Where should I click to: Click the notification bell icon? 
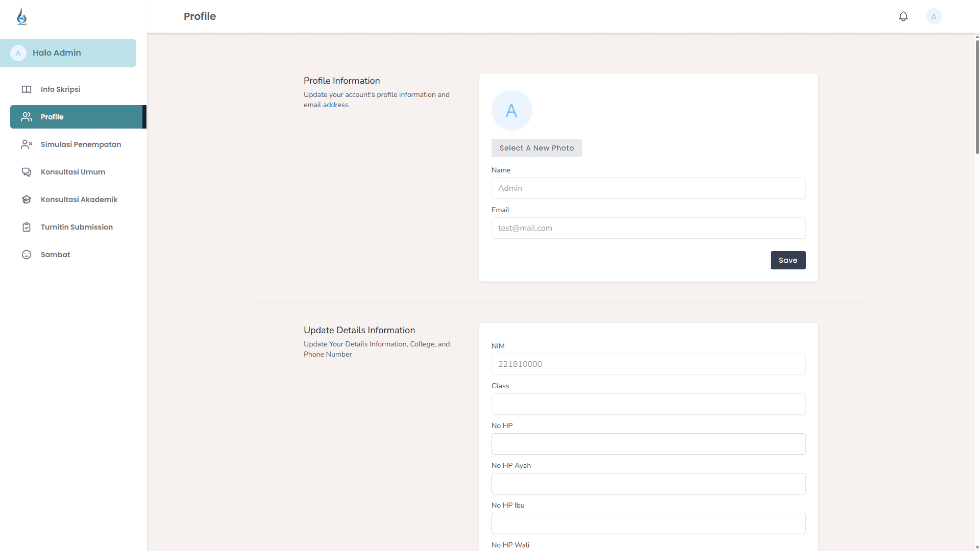pos(903,16)
